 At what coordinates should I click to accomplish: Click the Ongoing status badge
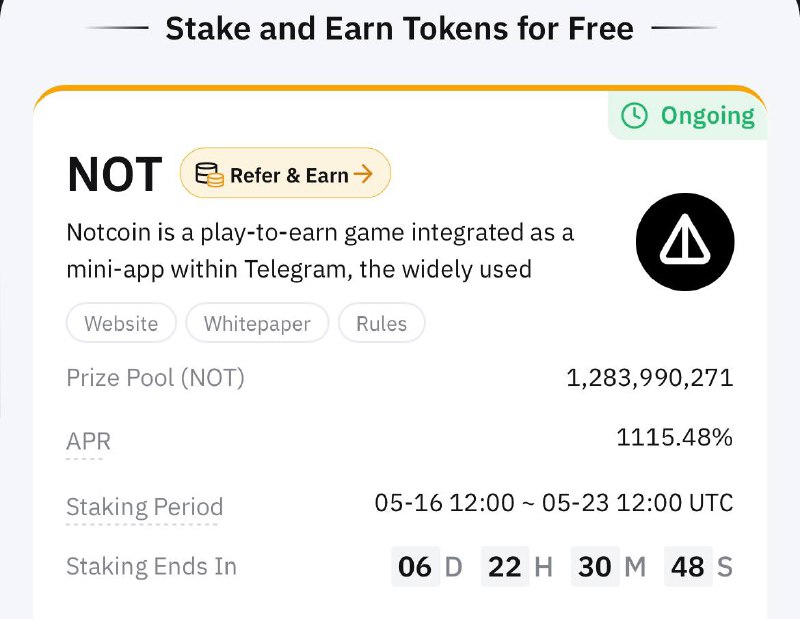pyautogui.click(x=687, y=116)
